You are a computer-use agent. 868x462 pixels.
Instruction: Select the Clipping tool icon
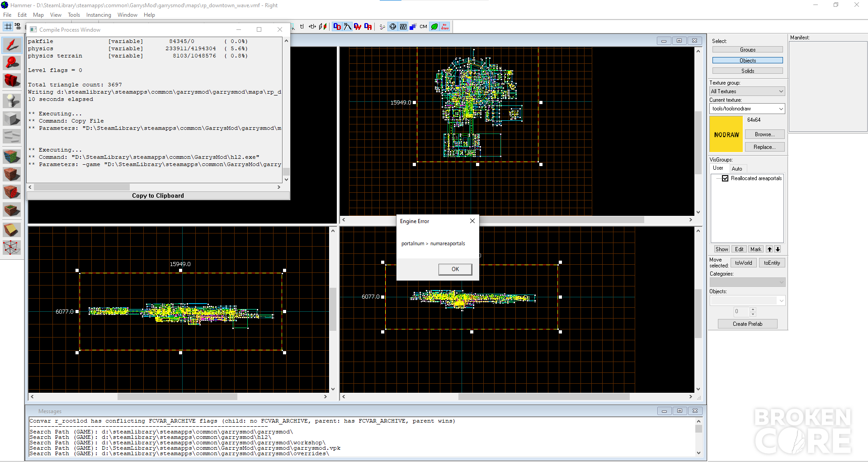[12, 230]
